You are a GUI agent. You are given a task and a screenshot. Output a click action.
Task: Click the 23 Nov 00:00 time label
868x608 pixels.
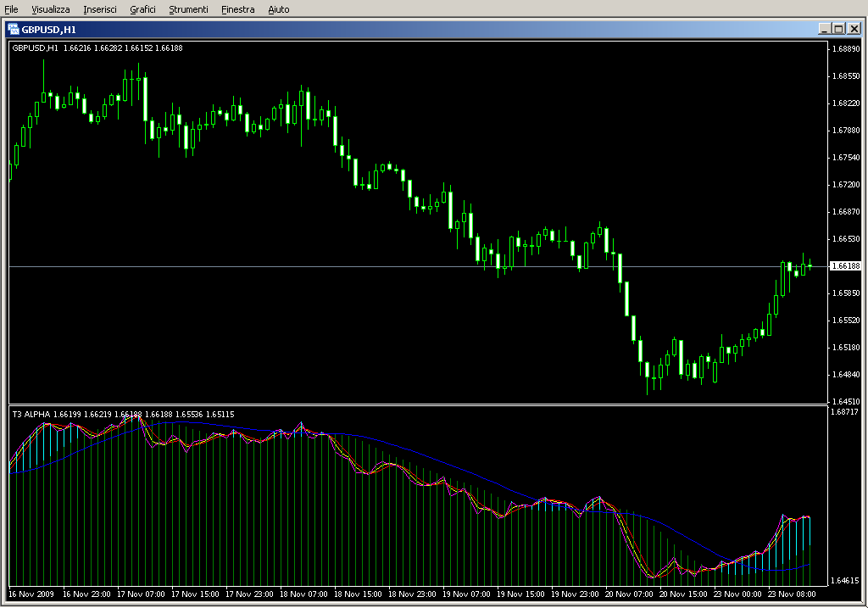click(x=737, y=594)
